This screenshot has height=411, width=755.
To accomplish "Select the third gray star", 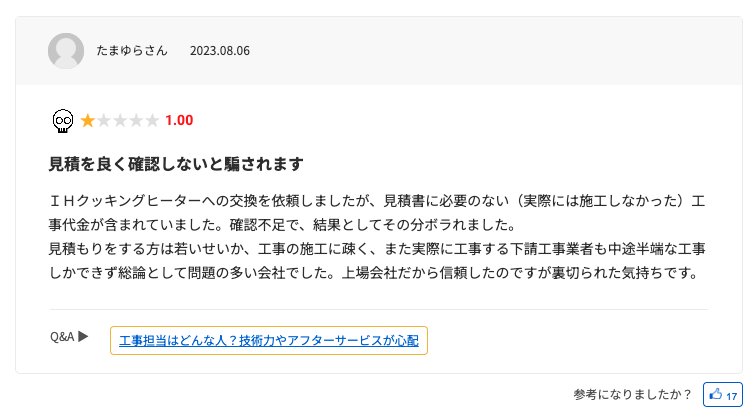I will 120,121.
